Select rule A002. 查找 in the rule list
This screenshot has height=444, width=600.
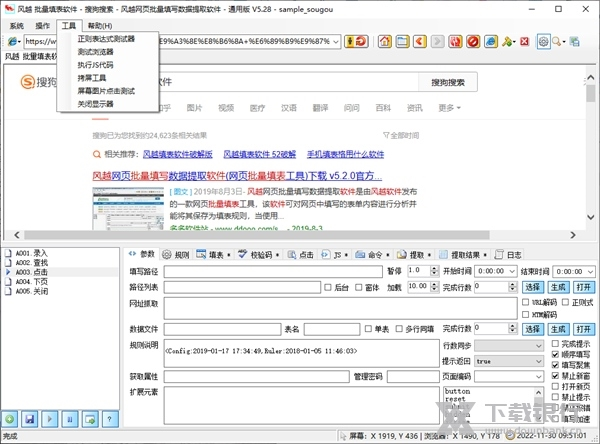pyautogui.click(x=31, y=263)
